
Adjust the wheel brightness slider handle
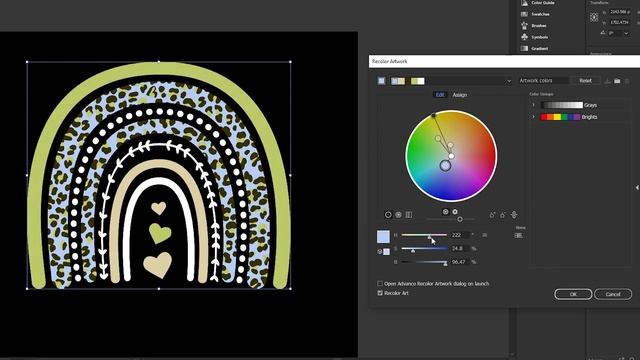click(460, 219)
